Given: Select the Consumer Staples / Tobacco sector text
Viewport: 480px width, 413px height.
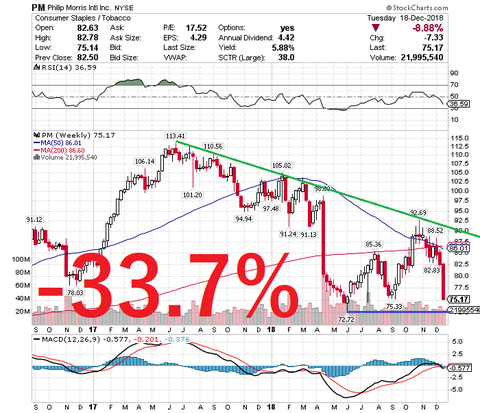Looking at the screenshot, I should tap(83, 18).
